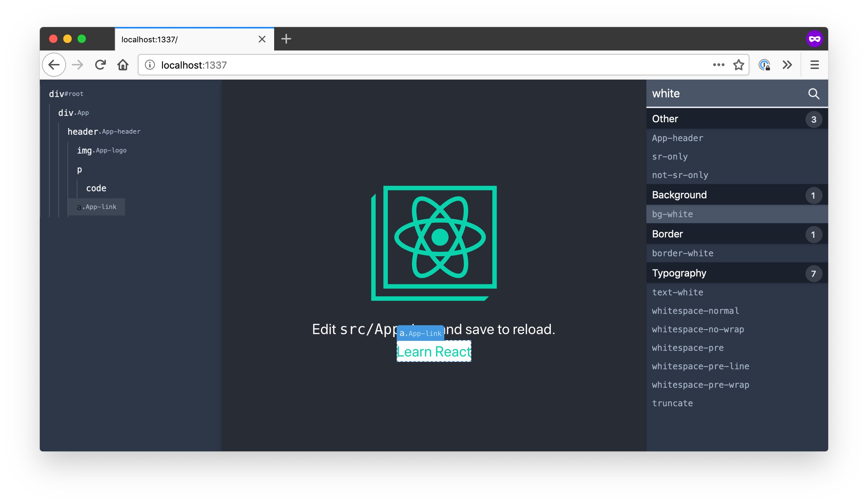
Task: Select header.App-header in the DOM tree
Action: pyautogui.click(x=104, y=132)
